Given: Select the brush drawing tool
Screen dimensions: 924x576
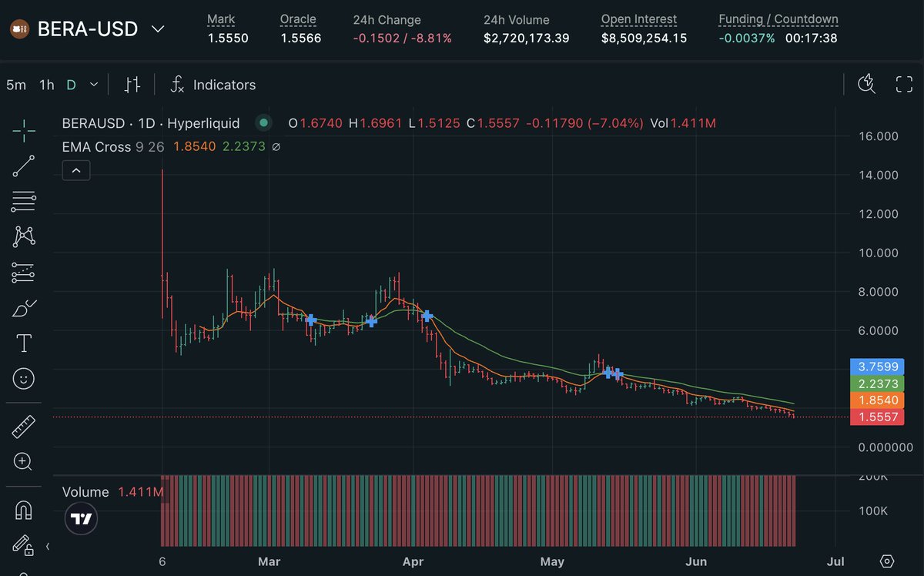Looking at the screenshot, I should tap(24, 308).
